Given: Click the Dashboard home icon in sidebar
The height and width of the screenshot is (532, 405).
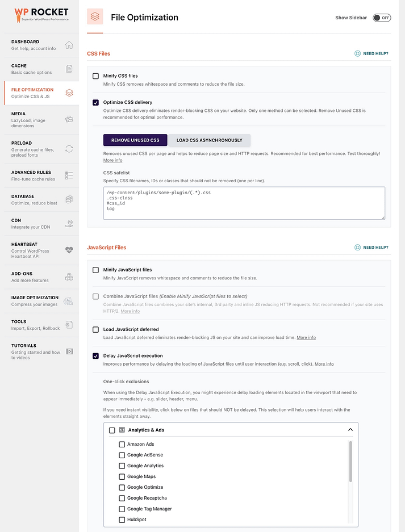Looking at the screenshot, I should point(69,45).
